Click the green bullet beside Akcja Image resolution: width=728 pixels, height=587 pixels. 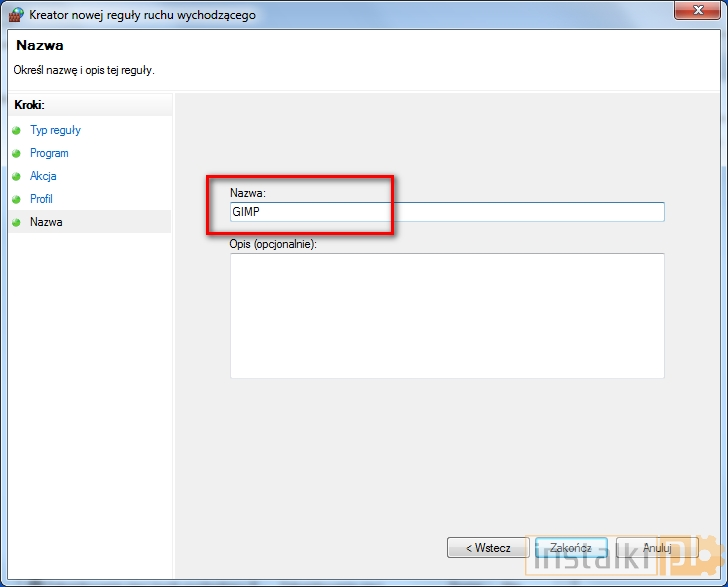[x=16, y=176]
